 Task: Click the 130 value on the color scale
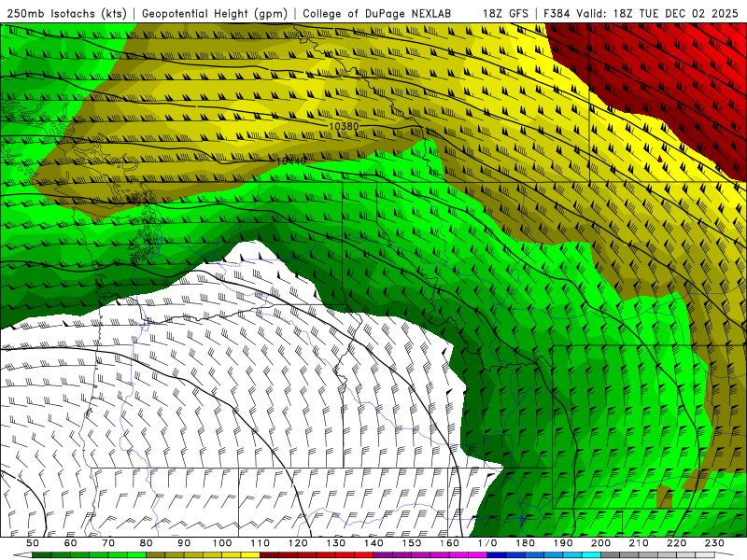(336, 543)
